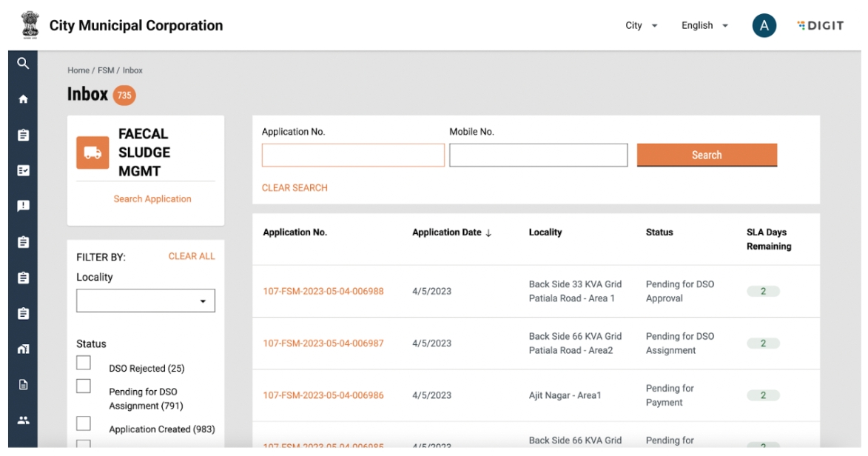Check the DSO Rejected (25) filter
This screenshot has height=456, width=868.
(84, 363)
